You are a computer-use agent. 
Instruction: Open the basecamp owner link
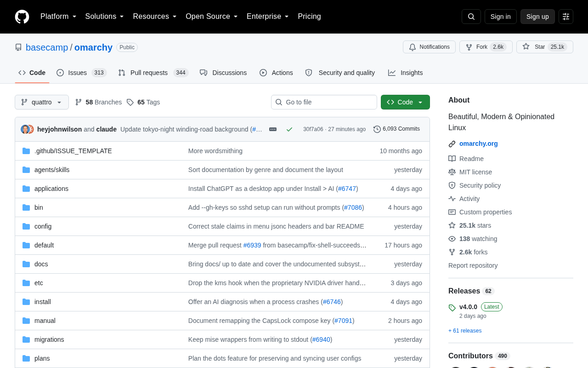click(47, 47)
